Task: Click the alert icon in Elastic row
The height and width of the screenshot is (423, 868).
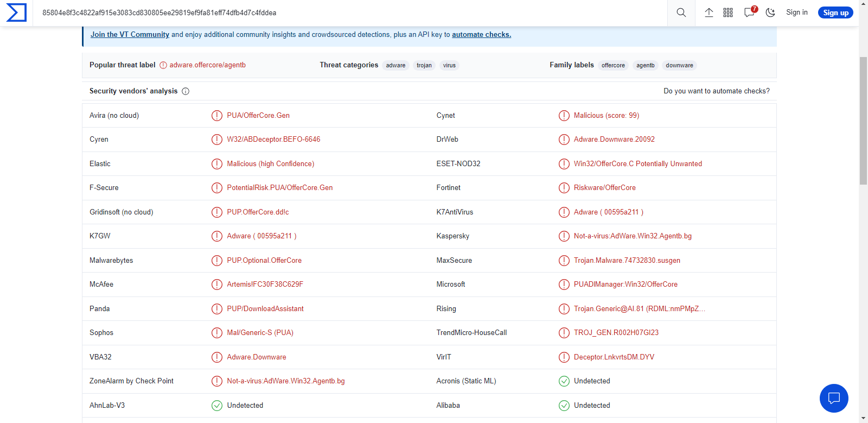Action: tap(217, 164)
